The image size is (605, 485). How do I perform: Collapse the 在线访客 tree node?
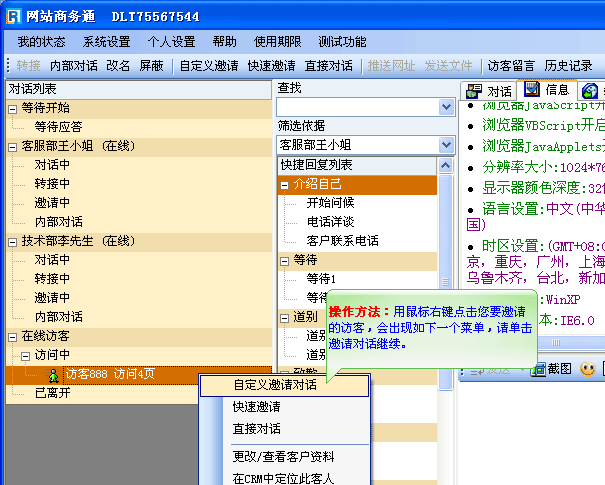click(x=12, y=337)
